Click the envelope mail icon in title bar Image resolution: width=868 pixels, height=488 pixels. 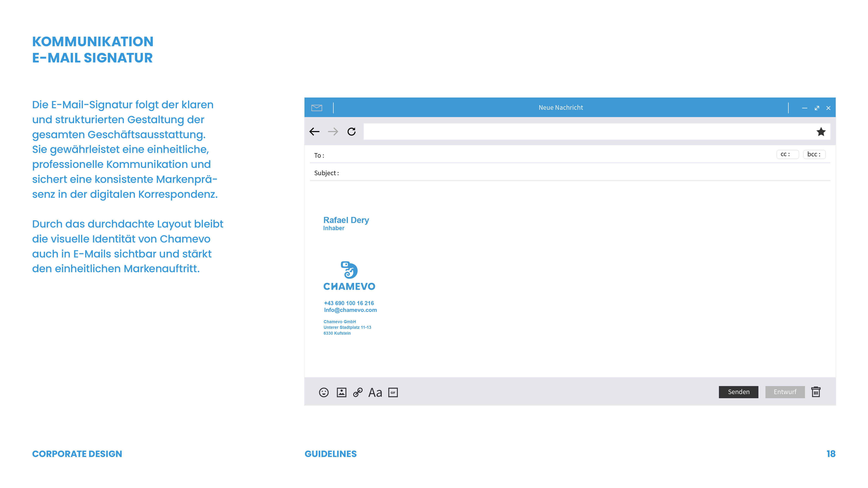(316, 108)
